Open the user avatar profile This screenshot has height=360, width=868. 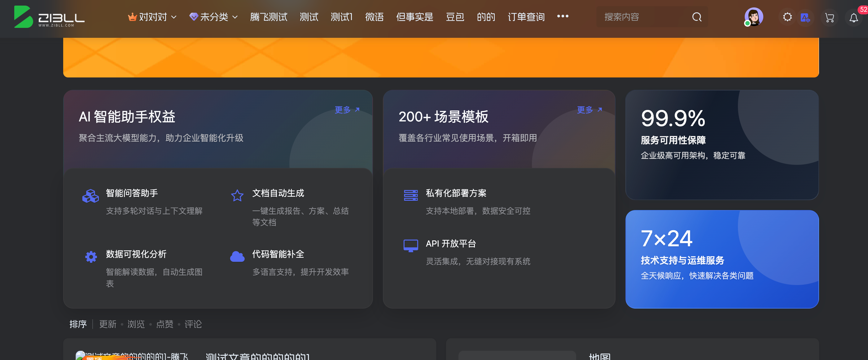pyautogui.click(x=753, y=17)
